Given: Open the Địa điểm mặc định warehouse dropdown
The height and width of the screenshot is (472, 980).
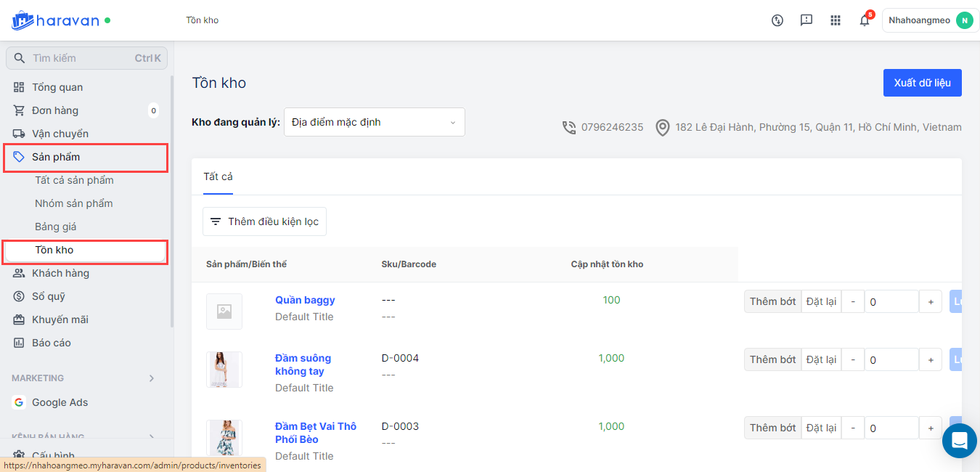Looking at the screenshot, I should pyautogui.click(x=374, y=122).
